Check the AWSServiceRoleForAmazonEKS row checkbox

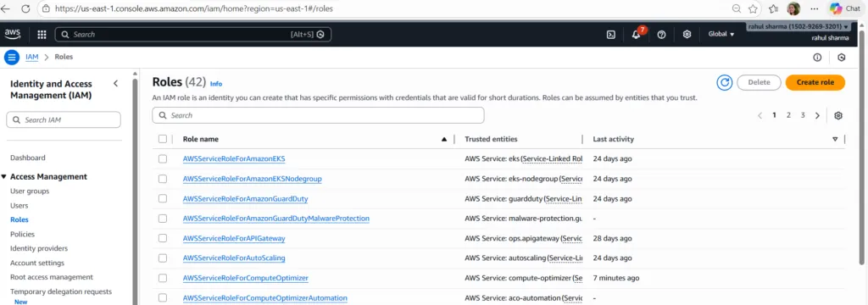(162, 159)
